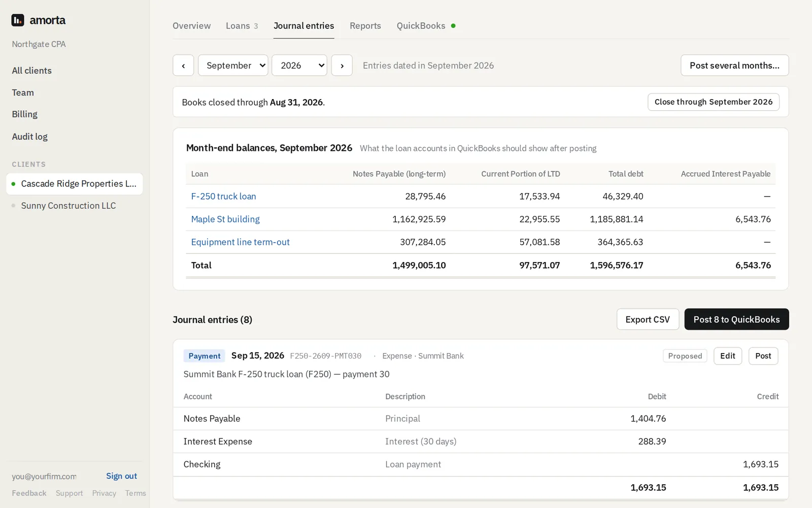Open the Audit log

coord(30,137)
